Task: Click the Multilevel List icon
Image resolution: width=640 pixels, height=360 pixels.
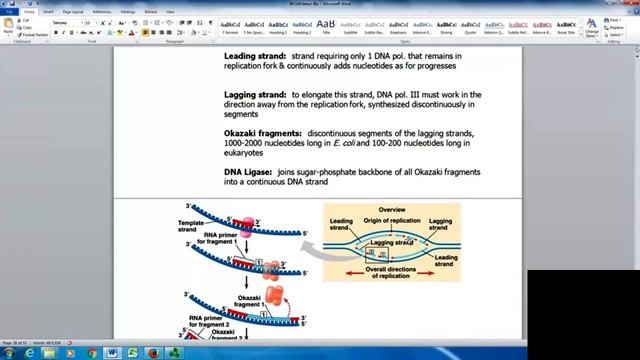Action: (x=169, y=23)
